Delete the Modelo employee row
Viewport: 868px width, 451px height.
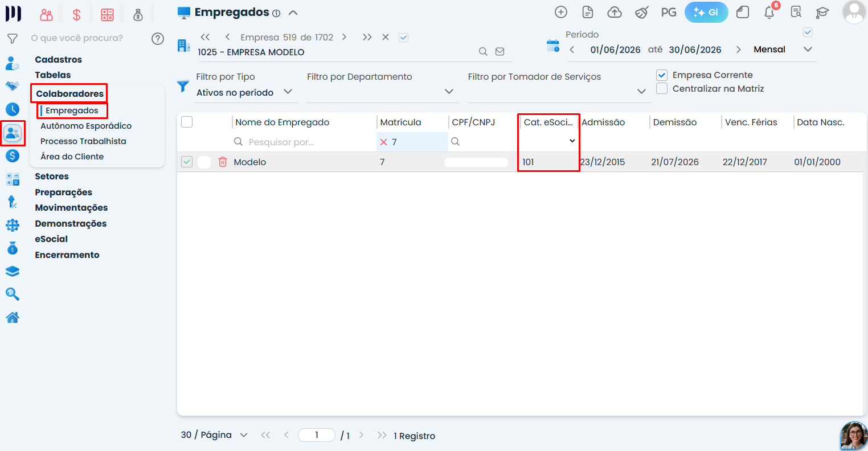pyautogui.click(x=223, y=162)
